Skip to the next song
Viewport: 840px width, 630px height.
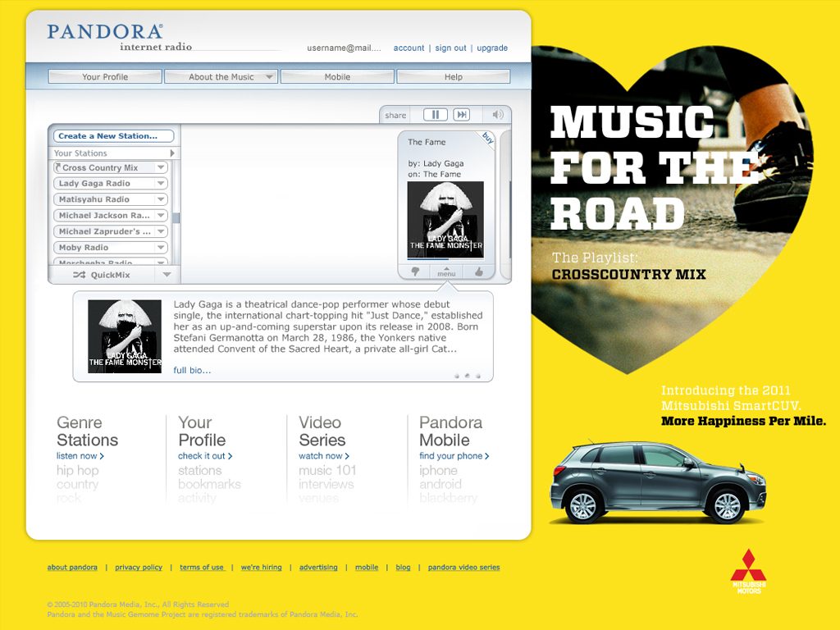point(461,115)
